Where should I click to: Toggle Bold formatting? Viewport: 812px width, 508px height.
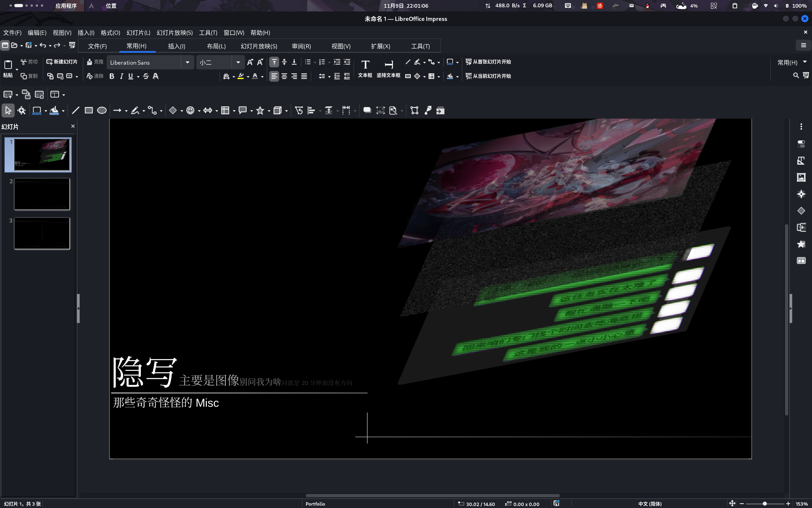[112, 76]
